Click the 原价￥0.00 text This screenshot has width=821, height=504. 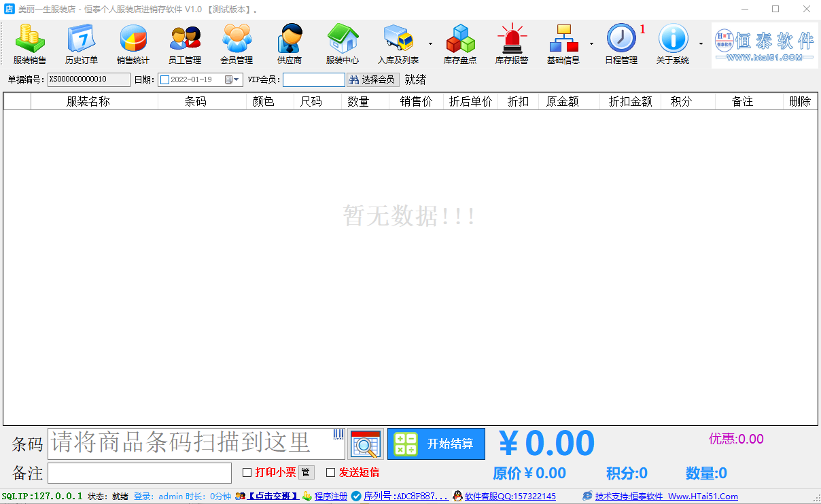click(529, 473)
